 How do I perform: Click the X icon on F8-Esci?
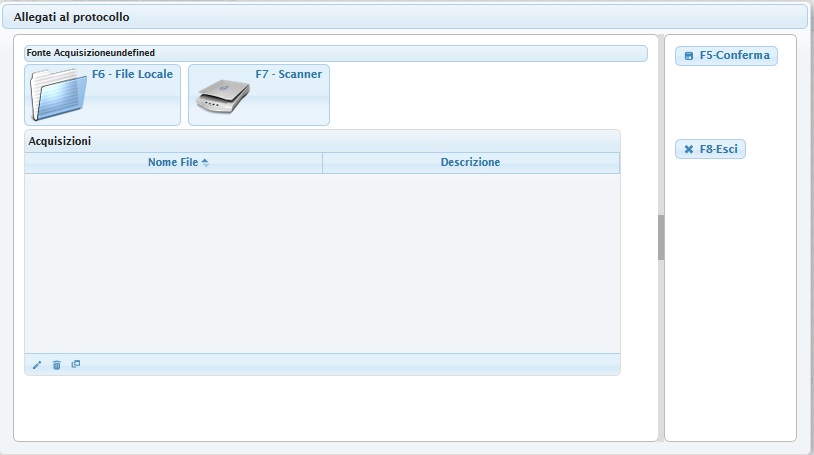coord(688,150)
